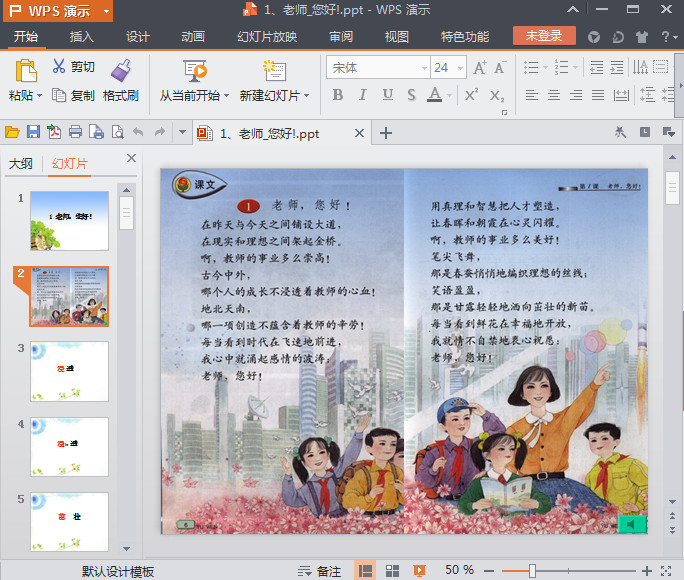This screenshot has width=684, height=580.
Task: Open the 审阅 tab
Action: [341, 37]
